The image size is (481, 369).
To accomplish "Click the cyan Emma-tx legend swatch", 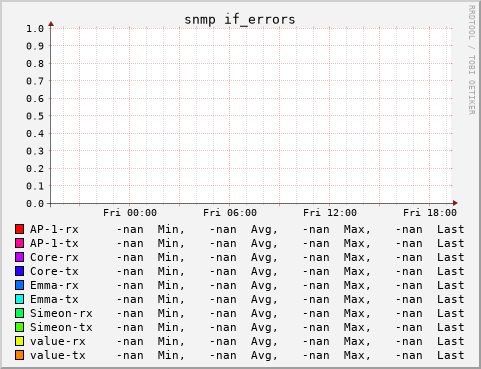I will 19,299.
